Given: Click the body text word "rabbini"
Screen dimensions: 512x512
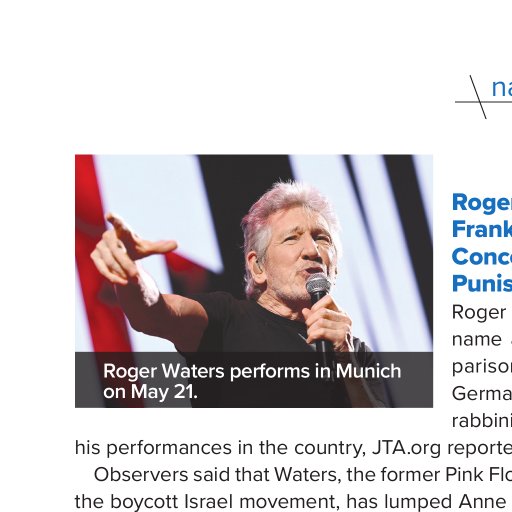Looking at the screenshot, I should (x=482, y=422).
